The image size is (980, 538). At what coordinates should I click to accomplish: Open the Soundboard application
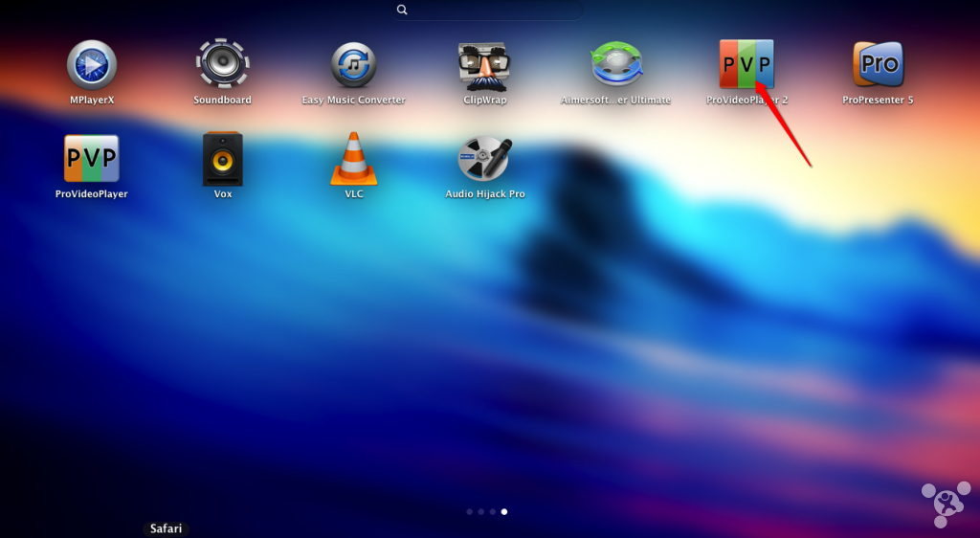(222, 65)
